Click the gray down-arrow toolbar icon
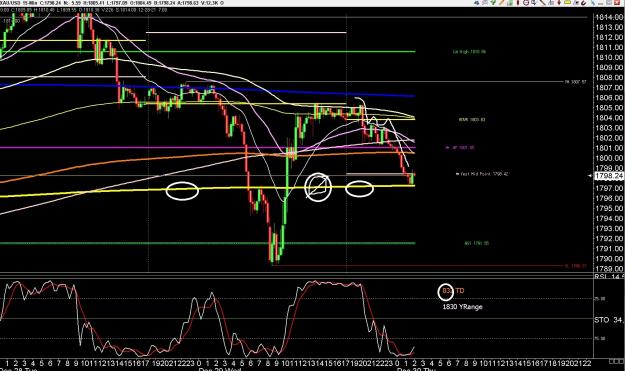The image size is (625, 371). point(534,2)
